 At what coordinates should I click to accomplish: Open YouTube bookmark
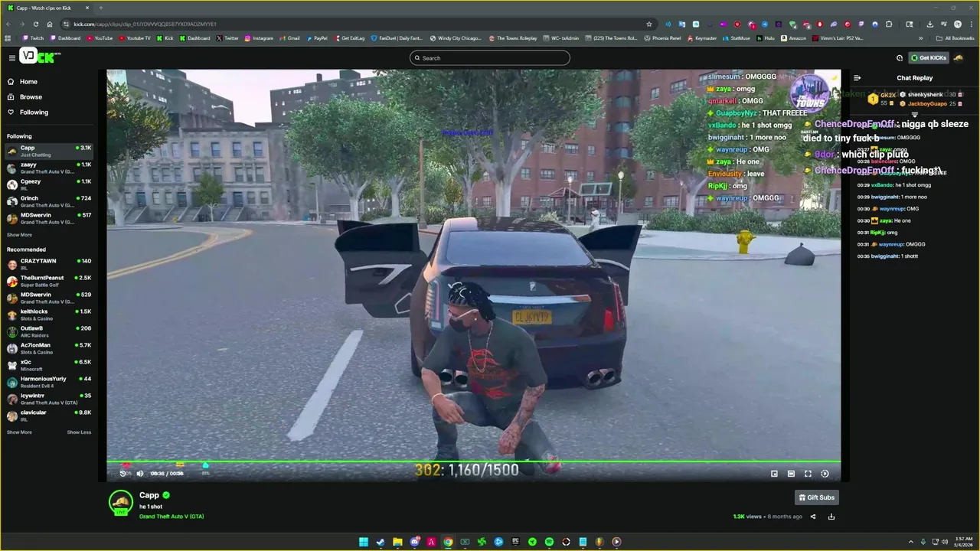point(100,38)
